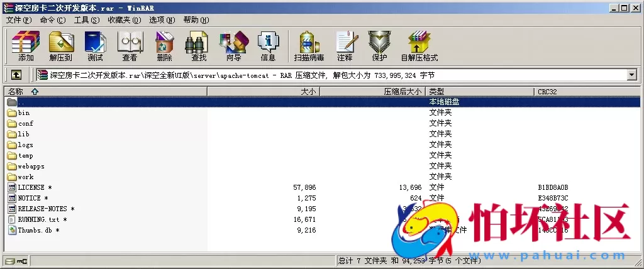Select the webapps folder

click(x=26, y=166)
